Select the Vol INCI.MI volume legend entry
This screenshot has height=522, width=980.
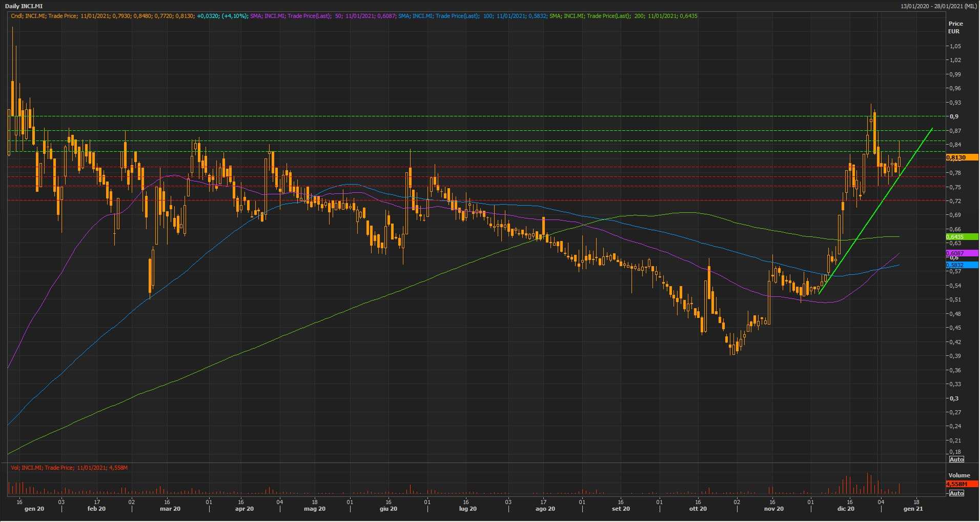(69, 468)
